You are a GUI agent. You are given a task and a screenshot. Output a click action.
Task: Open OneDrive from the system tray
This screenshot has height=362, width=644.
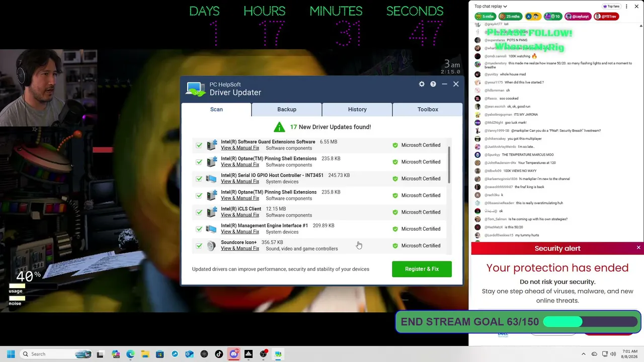[x=594, y=354]
